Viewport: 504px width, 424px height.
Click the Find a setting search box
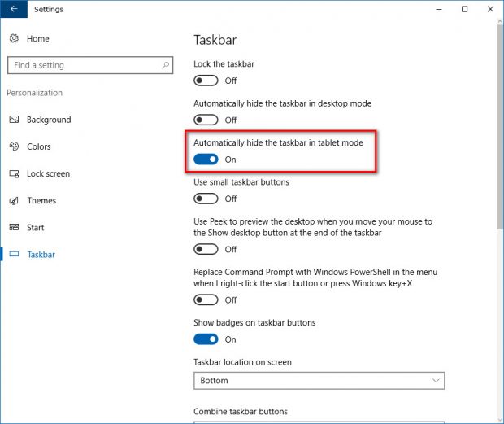[90, 65]
